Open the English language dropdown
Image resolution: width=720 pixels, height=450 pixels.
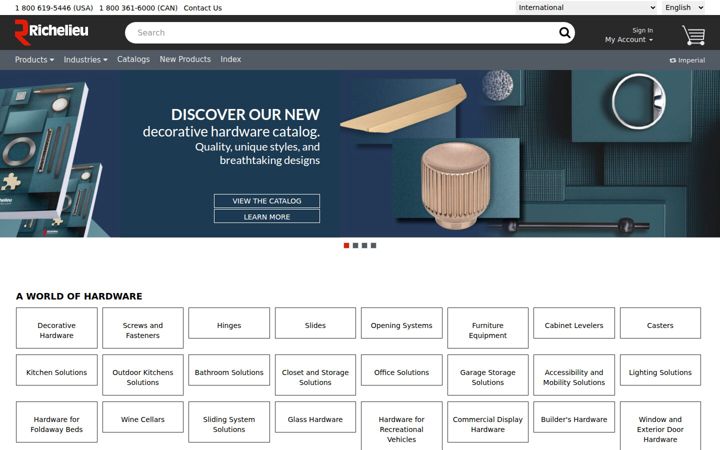[x=684, y=7]
